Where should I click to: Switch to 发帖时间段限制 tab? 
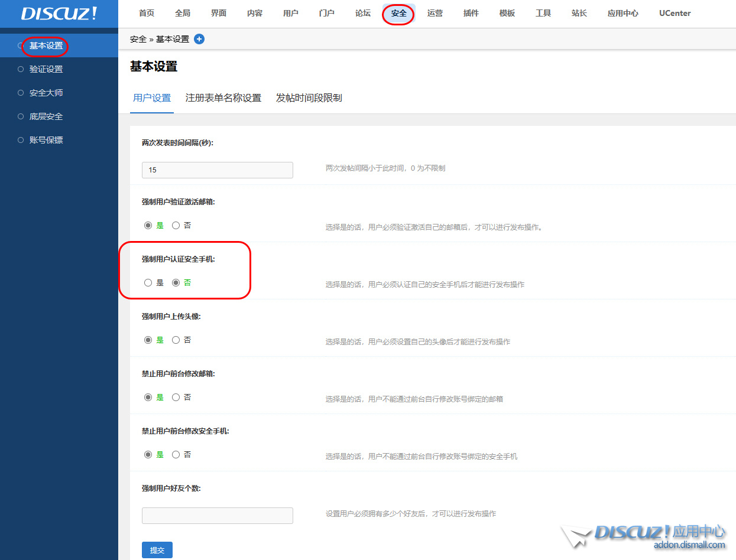pyautogui.click(x=309, y=98)
